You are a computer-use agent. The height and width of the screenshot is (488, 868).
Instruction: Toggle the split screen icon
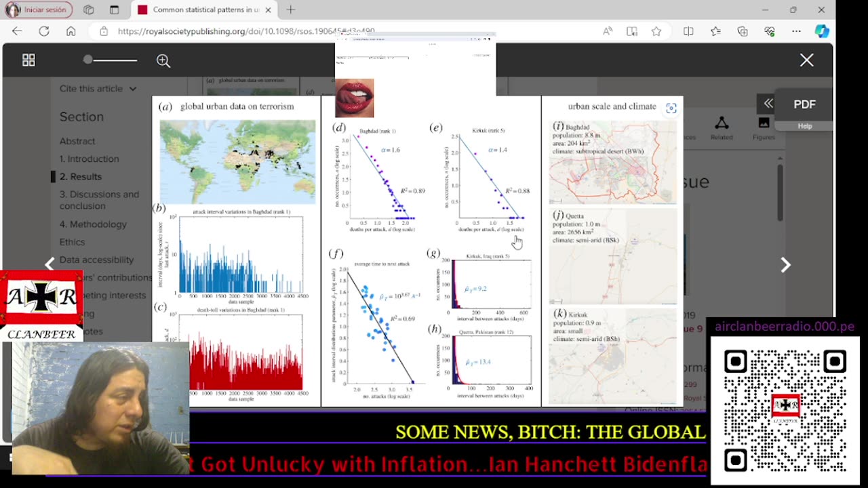(688, 31)
